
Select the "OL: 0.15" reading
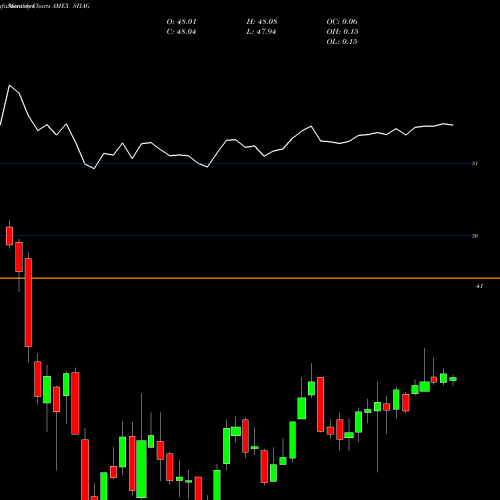[342, 42]
